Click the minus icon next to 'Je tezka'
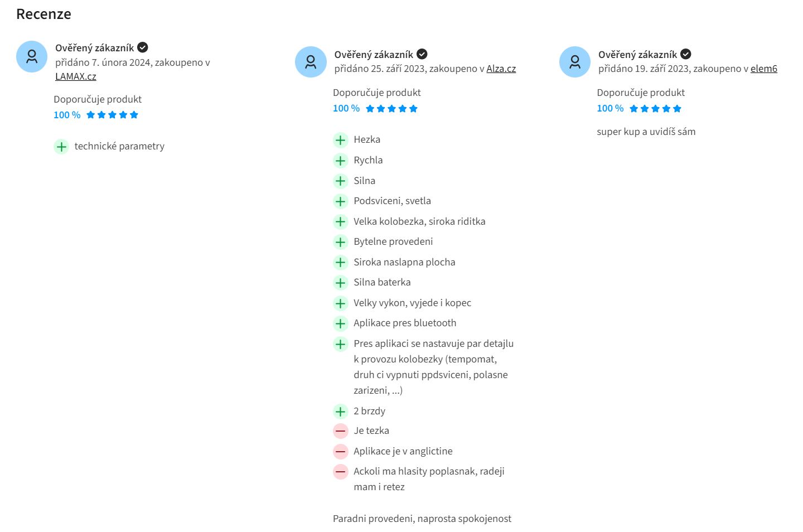 [x=340, y=431]
